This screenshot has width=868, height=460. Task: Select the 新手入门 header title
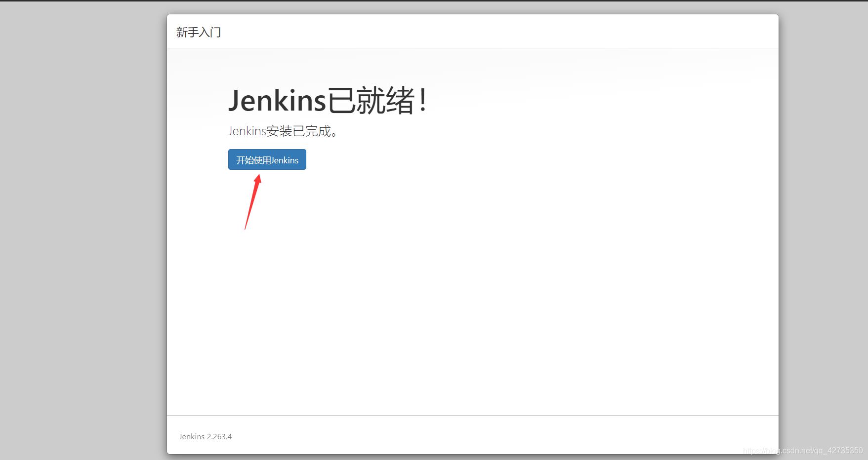tap(199, 32)
